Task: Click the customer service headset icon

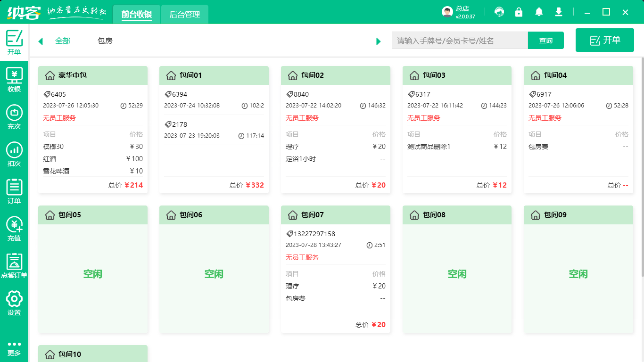Action: click(499, 12)
